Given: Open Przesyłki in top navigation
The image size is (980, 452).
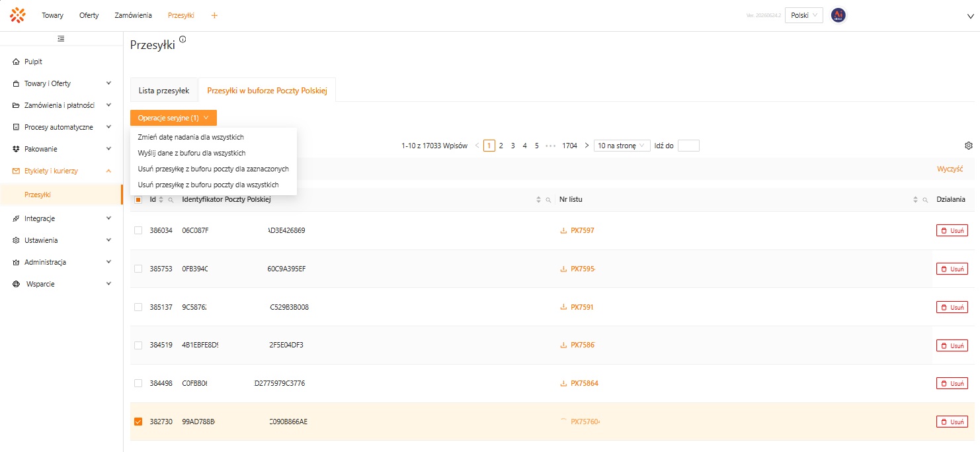Looking at the screenshot, I should point(181,15).
